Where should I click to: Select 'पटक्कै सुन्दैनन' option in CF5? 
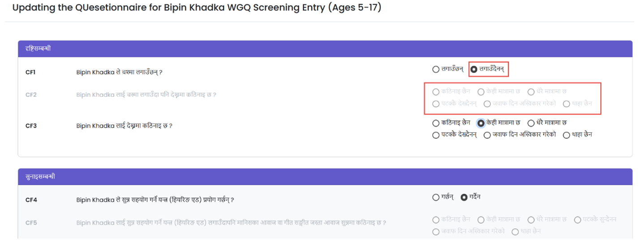pyautogui.click(x=578, y=220)
